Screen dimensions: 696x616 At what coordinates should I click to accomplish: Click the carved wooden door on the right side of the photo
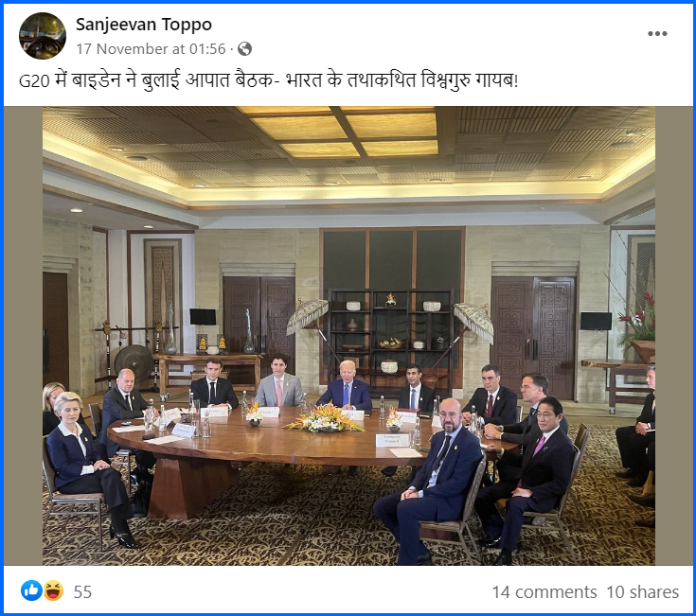tap(533, 337)
